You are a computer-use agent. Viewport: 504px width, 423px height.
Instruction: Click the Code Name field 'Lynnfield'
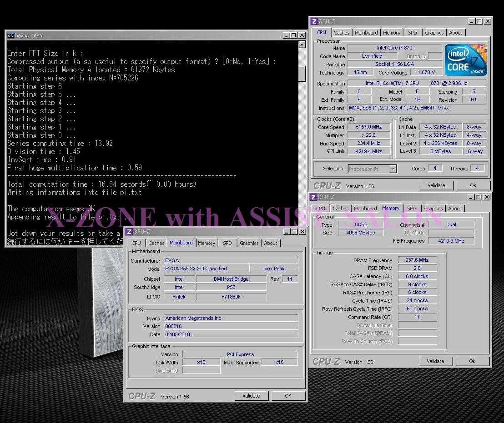(372, 56)
